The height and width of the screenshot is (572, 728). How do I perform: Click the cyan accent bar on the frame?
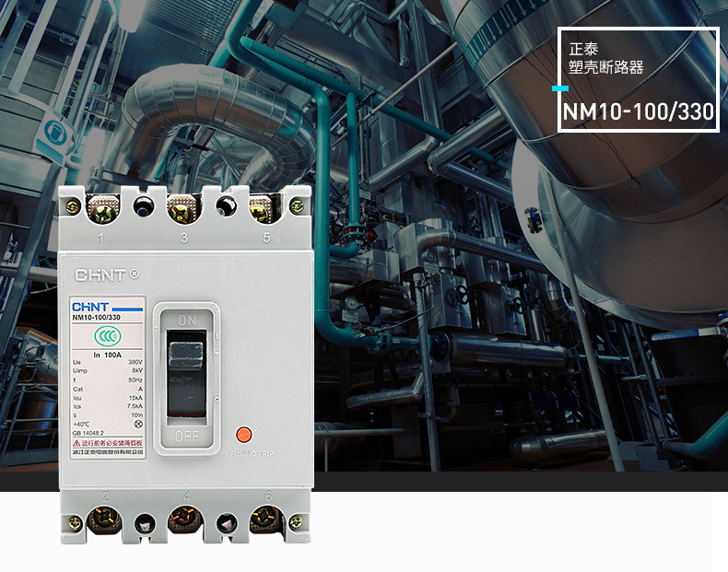[558, 89]
